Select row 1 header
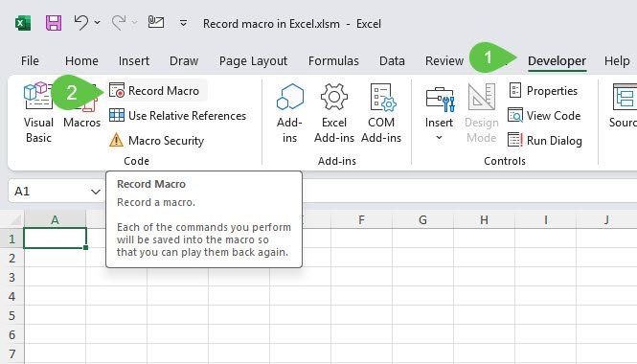 [x=11, y=239]
